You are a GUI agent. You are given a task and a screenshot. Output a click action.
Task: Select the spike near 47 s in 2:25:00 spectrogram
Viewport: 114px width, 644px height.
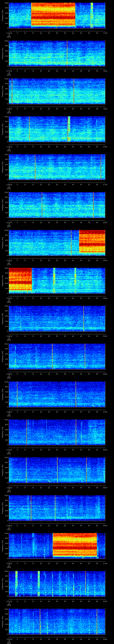[85, 356]
